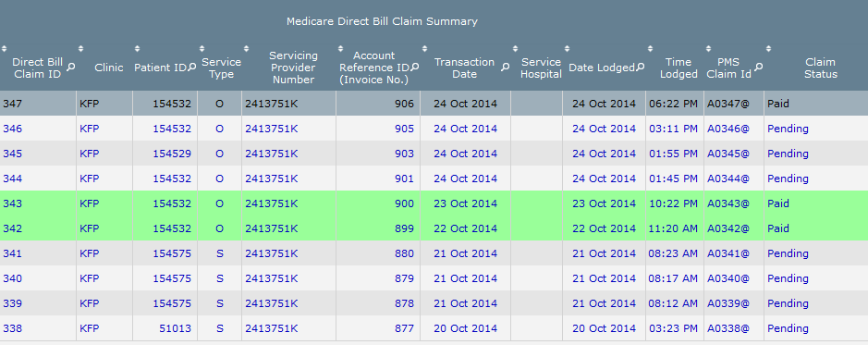Open the Patient ID search magnifier

[192, 67]
